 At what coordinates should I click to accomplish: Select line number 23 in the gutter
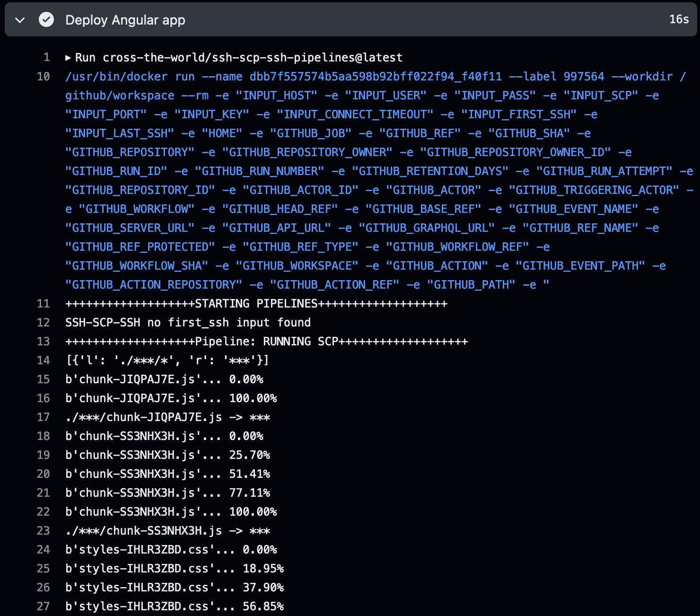tap(43, 530)
